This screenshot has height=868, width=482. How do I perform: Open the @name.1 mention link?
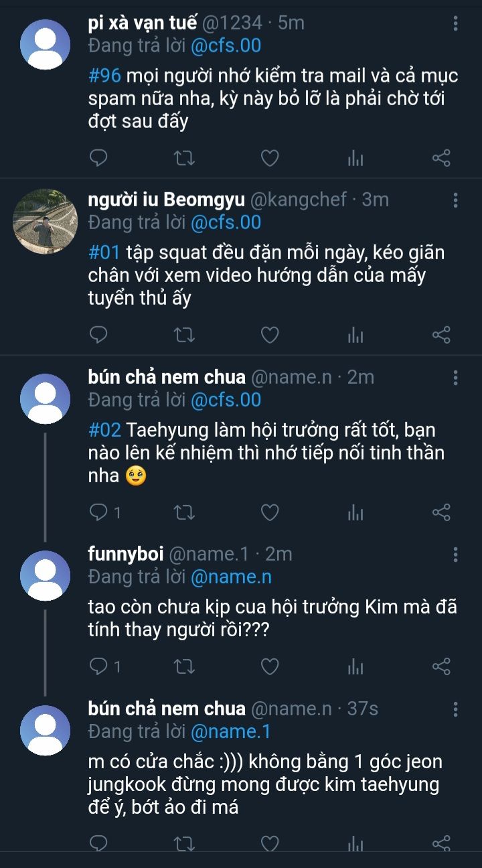[x=230, y=731]
